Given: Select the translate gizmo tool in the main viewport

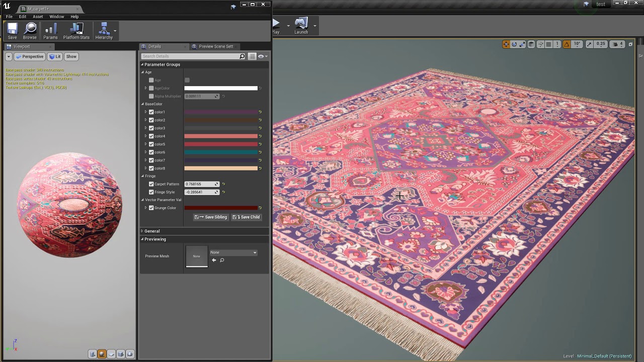Looking at the screenshot, I should coord(506,44).
